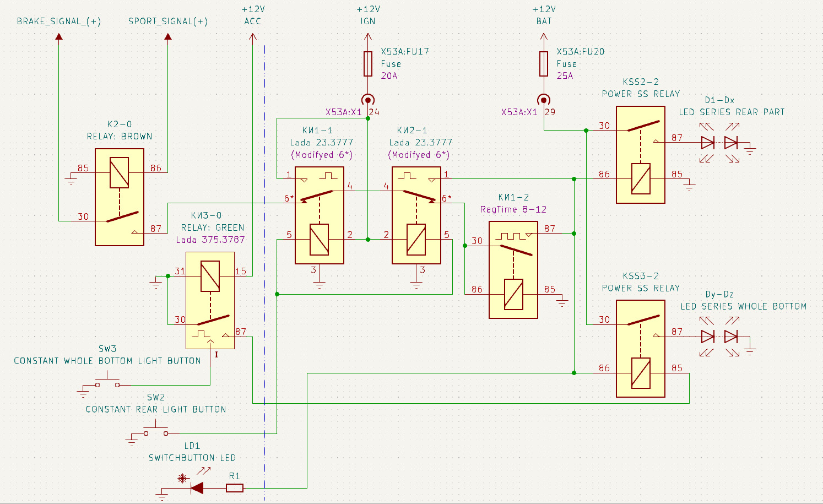Click ground symbol at KSS2-2 pin 85
This screenshot has width=823, height=504.
(x=689, y=186)
